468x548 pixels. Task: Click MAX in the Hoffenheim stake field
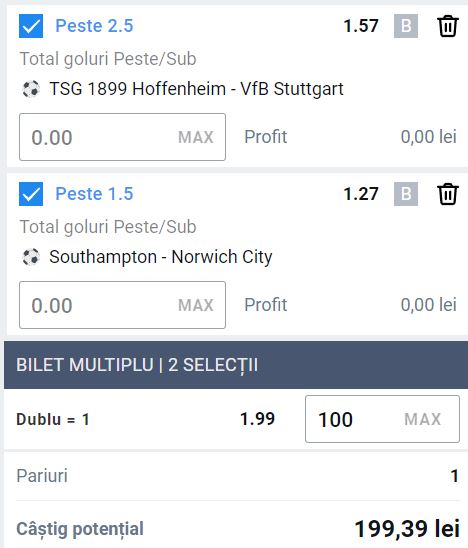[x=196, y=137]
